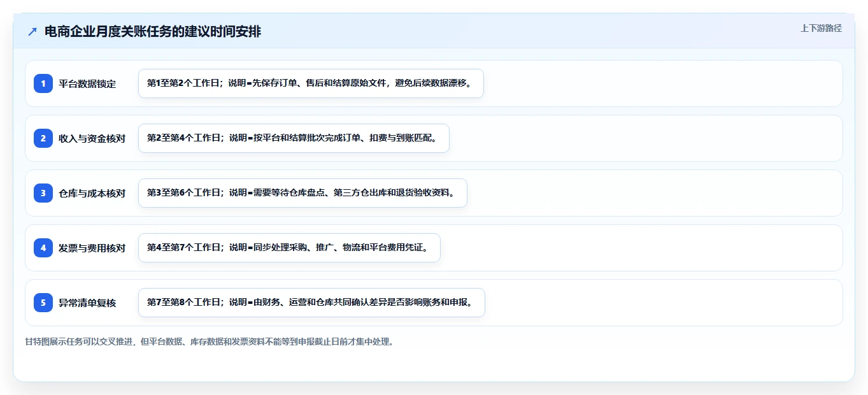
Task: Click the 发票与费用核对 task label
Action: point(92,248)
